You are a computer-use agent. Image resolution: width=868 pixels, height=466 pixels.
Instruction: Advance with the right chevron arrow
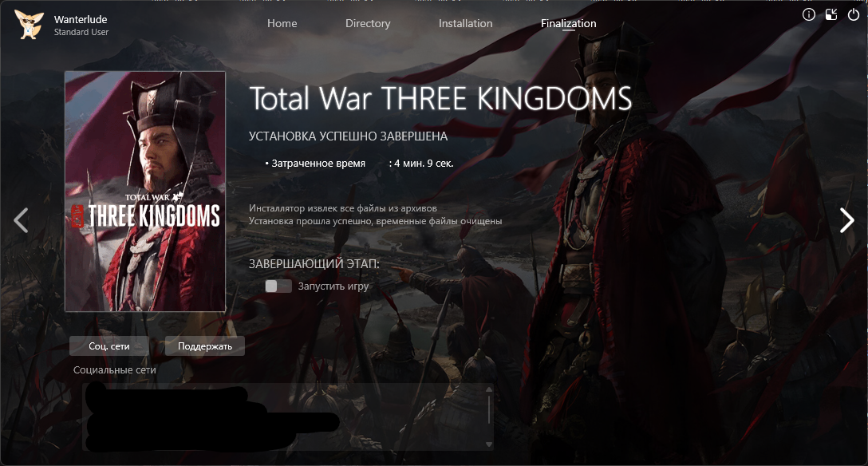(x=847, y=220)
